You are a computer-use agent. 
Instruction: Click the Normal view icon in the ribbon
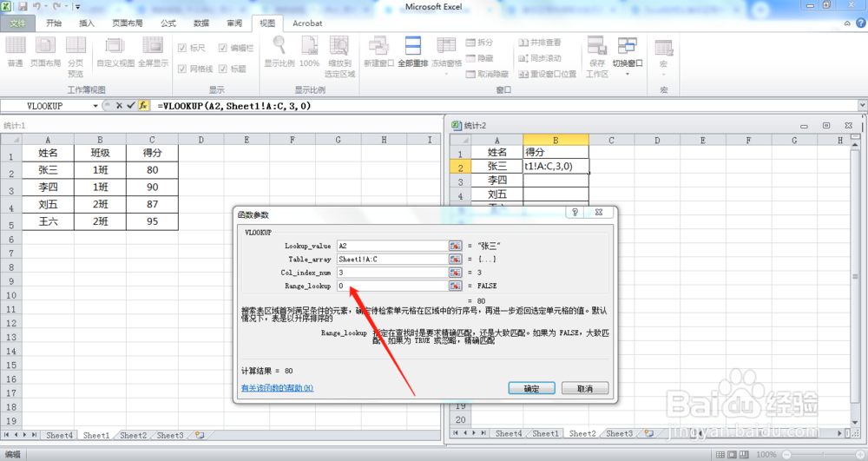click(x=15, y=51)
